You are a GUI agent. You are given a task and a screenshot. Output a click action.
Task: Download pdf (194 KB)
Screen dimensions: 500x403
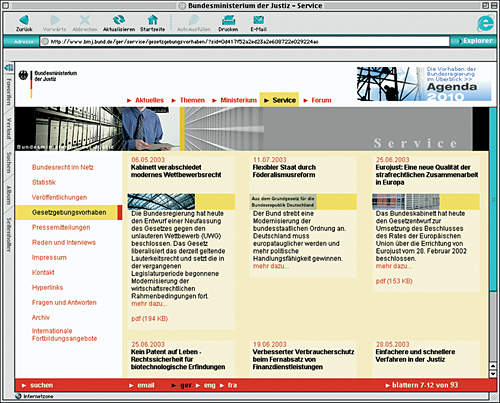149,319
